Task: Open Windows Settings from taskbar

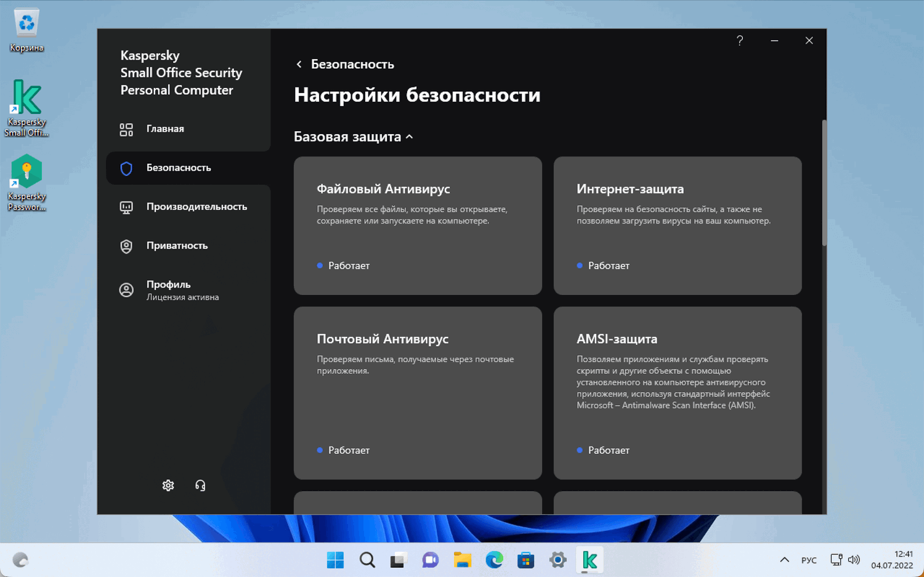Action: (557, 560)
